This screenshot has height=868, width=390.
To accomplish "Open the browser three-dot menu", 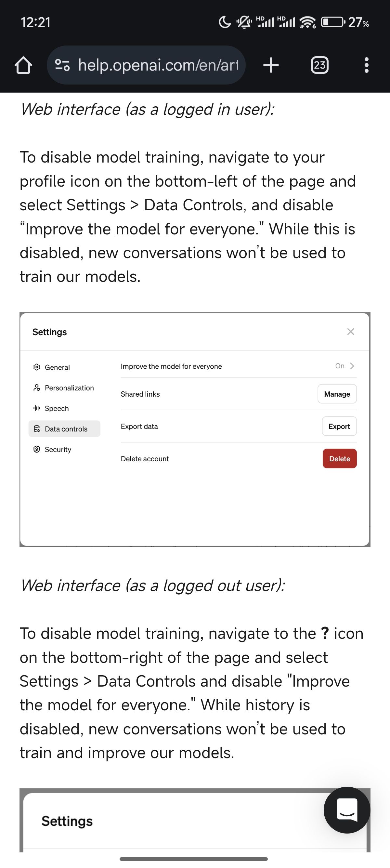I will click(366, 65).
